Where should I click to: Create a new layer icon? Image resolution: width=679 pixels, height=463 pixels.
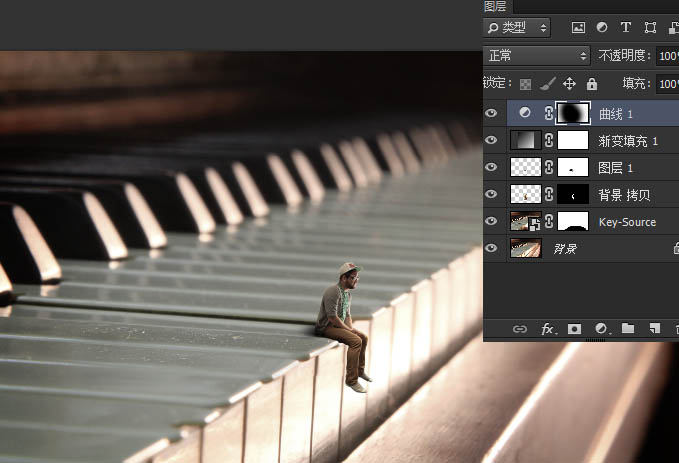tap(655, 329)
